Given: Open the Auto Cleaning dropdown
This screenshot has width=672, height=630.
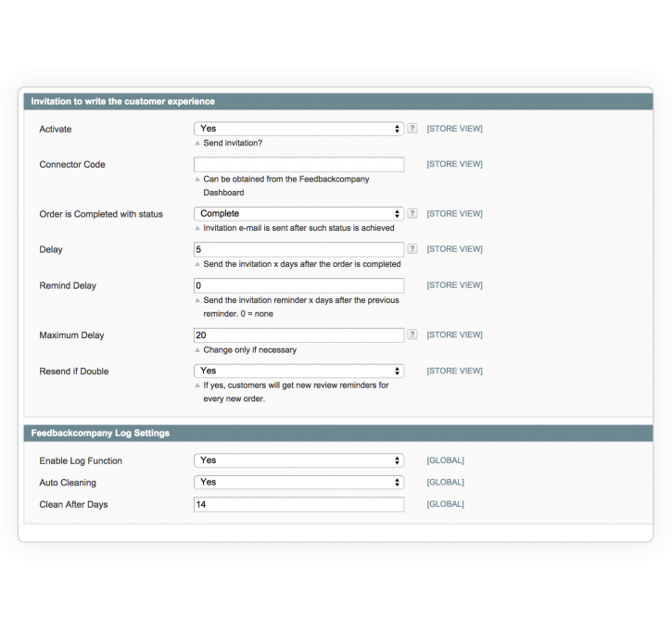Looking at the screenshot, I should pyautogui.click(x=298, y=482).
